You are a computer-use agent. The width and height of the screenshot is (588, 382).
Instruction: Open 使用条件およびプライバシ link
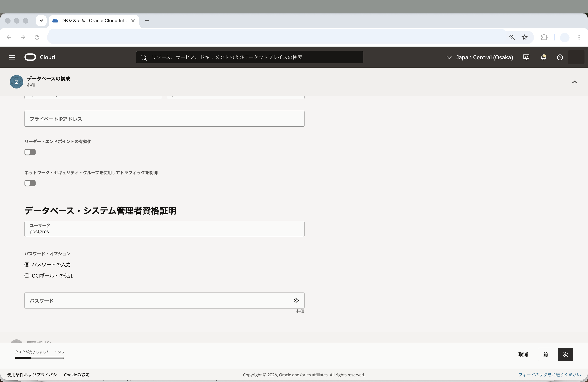(x=32, y=375)
